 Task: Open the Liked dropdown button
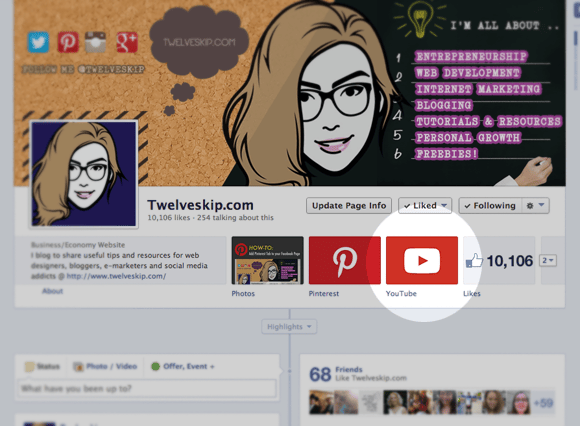tap(425, 206)
